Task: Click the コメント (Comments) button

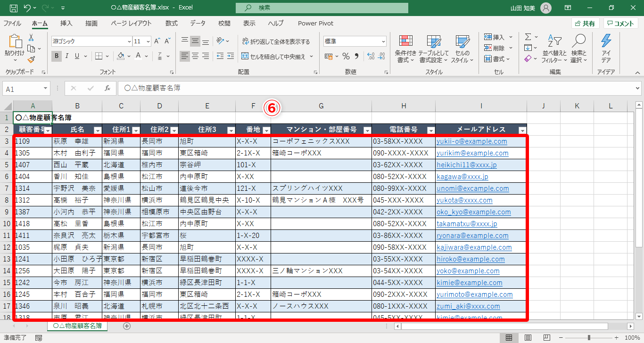Action: 620,24
